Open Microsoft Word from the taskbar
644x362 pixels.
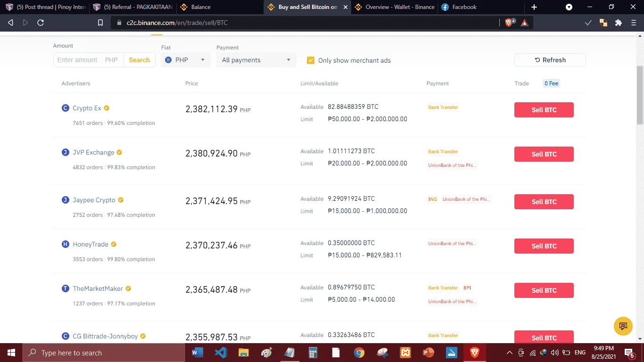(197, 353)
